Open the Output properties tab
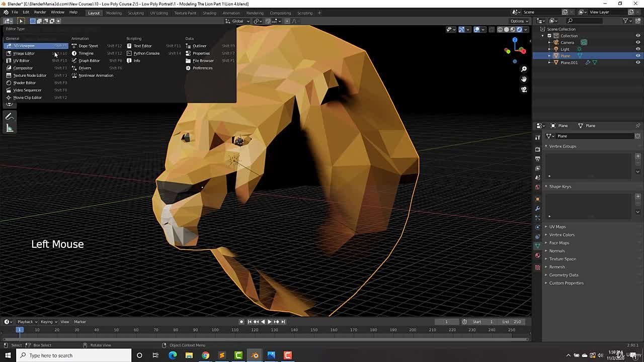The image size is (644, 362). [537, 159]
